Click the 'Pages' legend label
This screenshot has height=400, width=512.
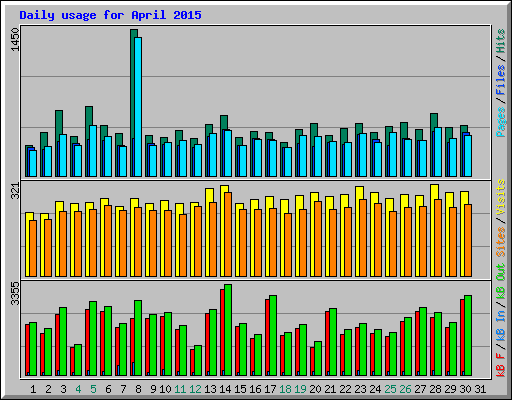(x=501, y=122)
